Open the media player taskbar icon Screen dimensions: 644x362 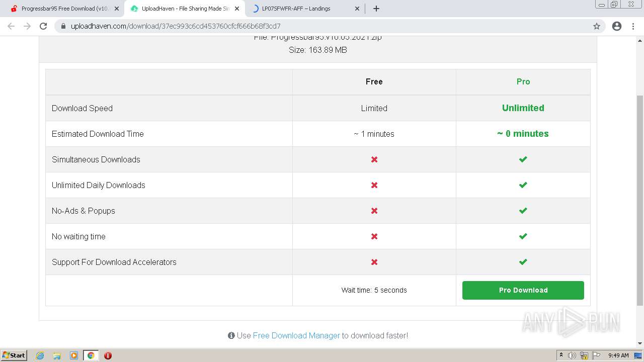pos(74,355)
